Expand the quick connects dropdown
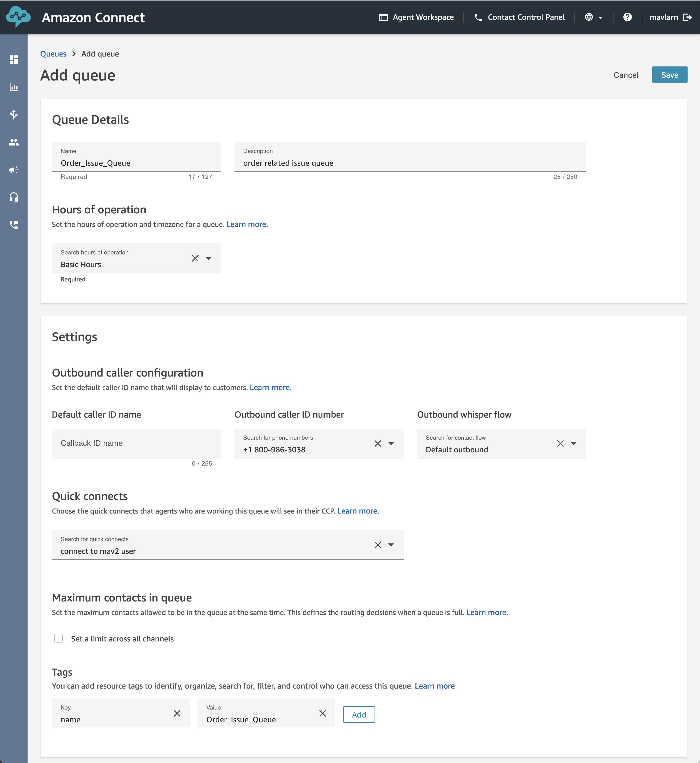Image resolution: width=700 pixels, height=763 pixels. 391,545
